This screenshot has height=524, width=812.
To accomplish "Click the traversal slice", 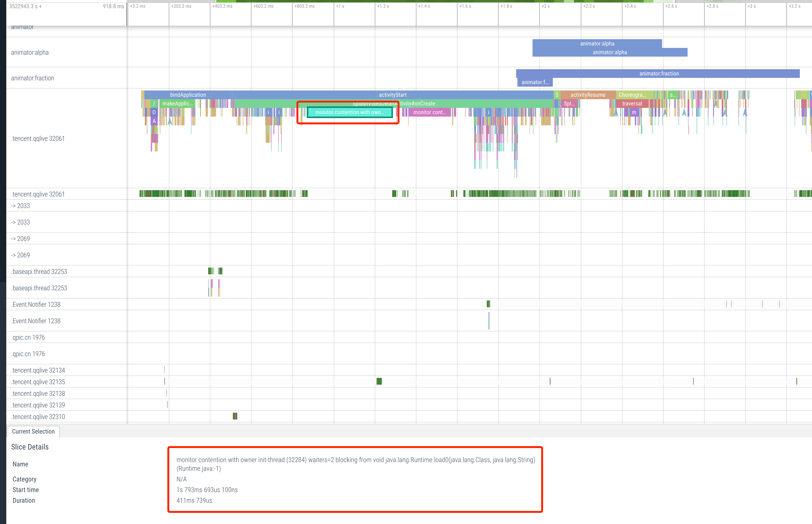I will click(x=631, y=104).
